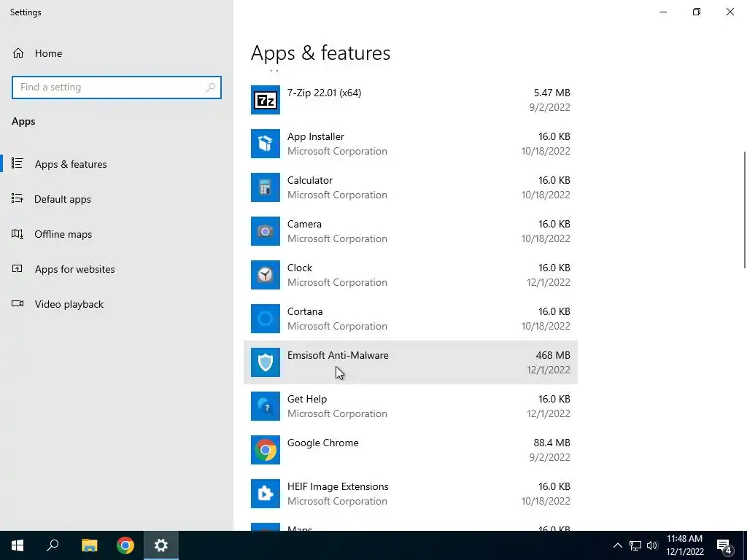Click the Apps & features sidebar icon

(x=18, y=163)
